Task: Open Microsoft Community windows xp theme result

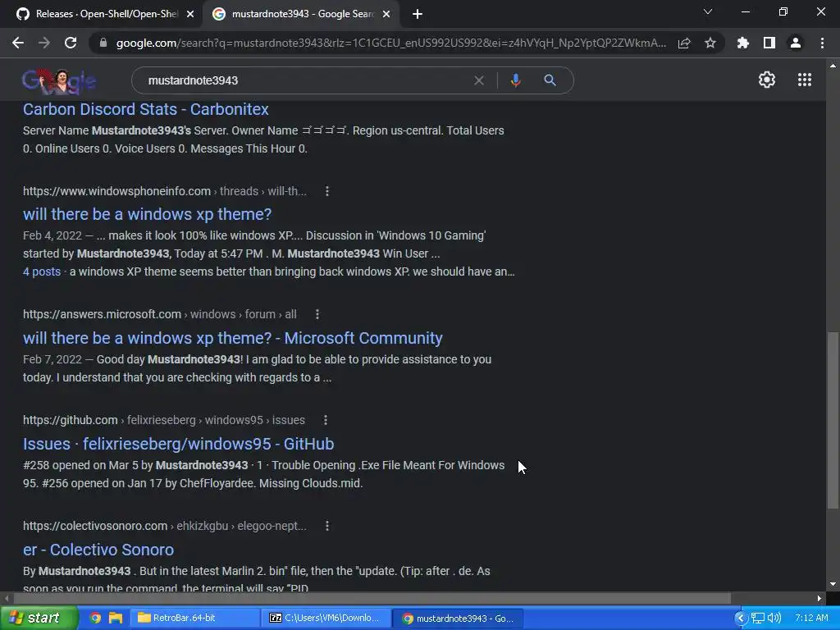Action: point(232,338)
